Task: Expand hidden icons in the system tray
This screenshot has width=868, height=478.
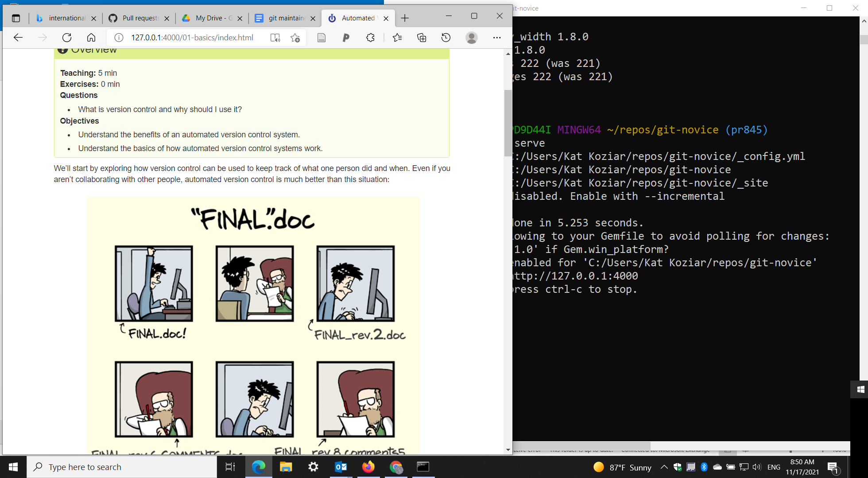Action: pyautogui.click(x=664, y=467)
